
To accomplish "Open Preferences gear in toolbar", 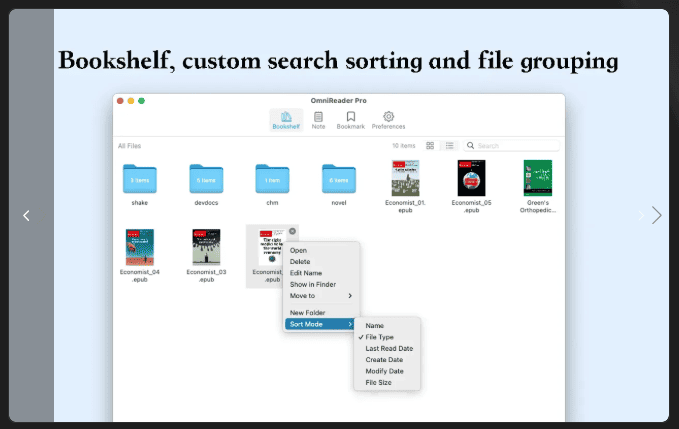I will point(388,120).
